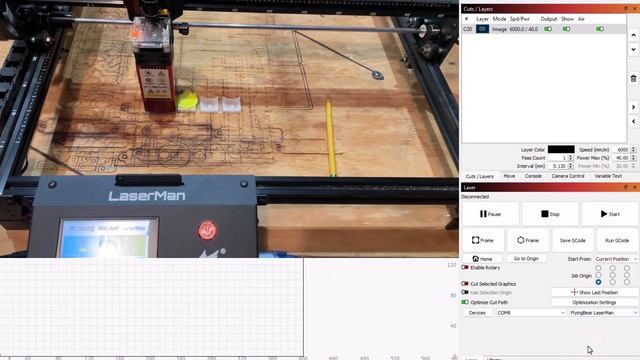Switch to the Move tab

pyautogui.click(x=509, y=176)
